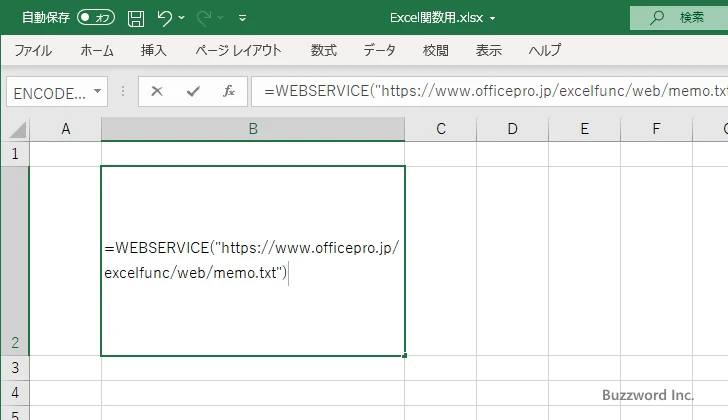Click into the formula bar text
The image size is (728, 420).
pos(490,91)
